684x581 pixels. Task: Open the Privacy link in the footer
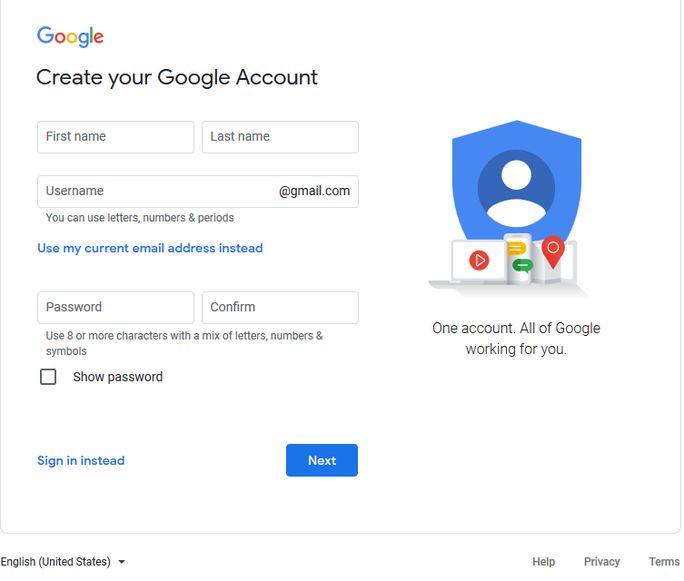602,561
